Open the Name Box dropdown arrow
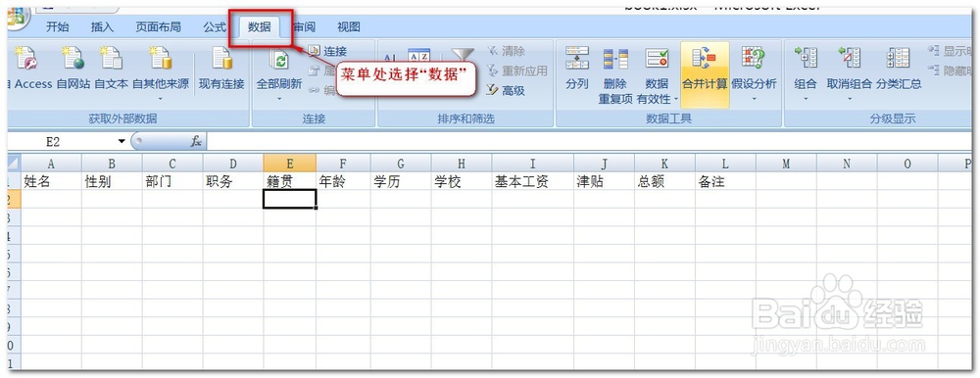The height and width of the screenshot is (378, 980). click(x=122, y=142)
